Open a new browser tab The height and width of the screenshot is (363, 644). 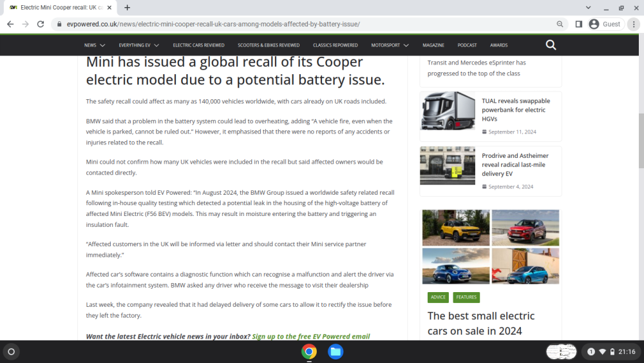(128, 7)
